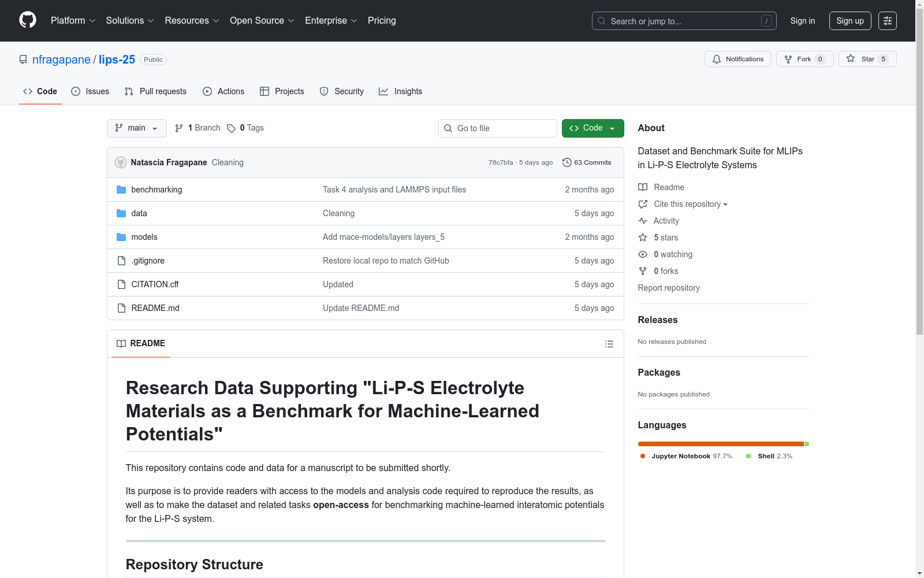Open the data folder link
The image size is (924, 578).
point(139,213)
